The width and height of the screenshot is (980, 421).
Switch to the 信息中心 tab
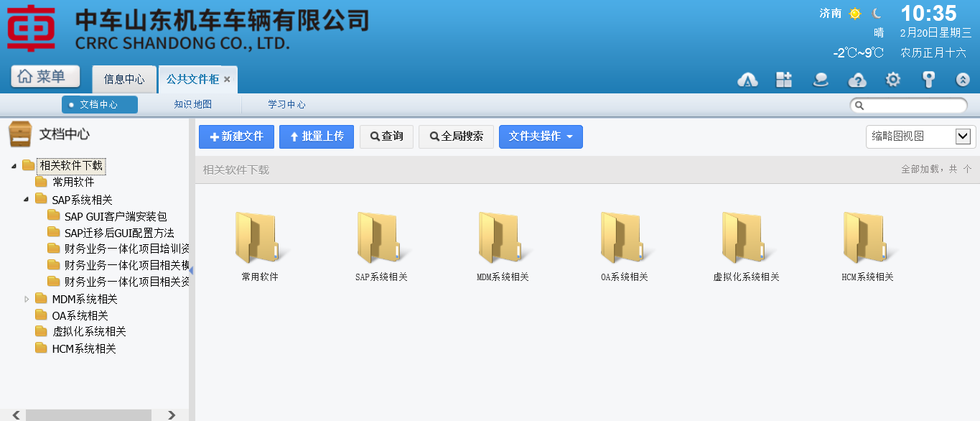click(124, 80)
